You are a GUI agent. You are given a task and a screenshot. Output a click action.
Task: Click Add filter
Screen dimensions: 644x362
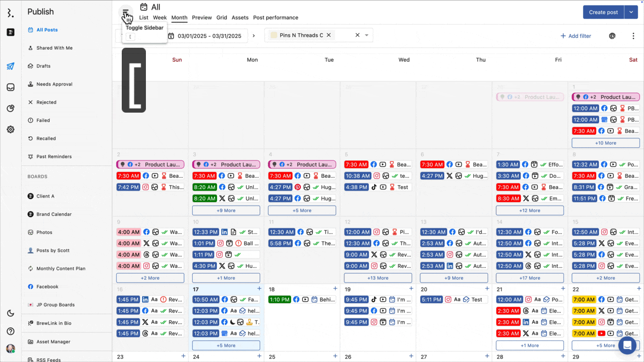coord(576,36)
